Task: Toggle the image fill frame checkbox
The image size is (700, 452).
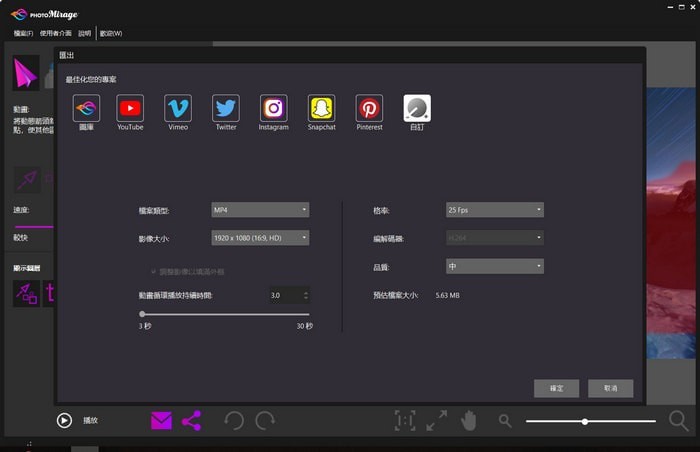Action: point(153,271)
